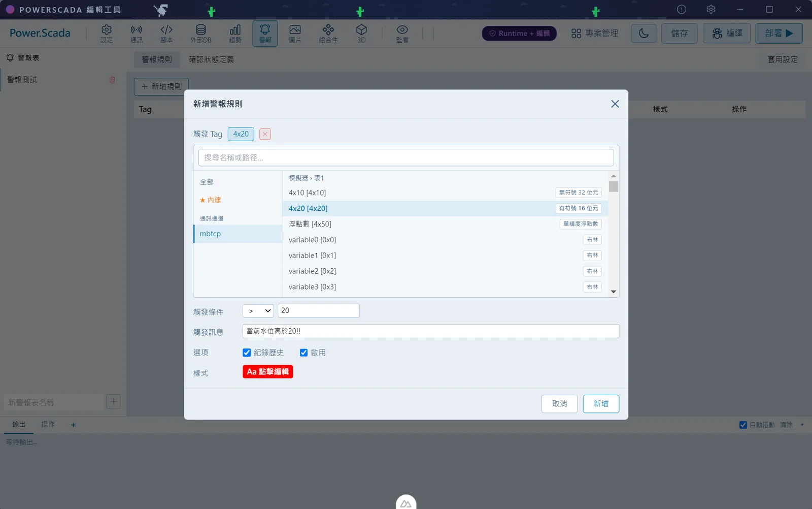Edit the red Aa 點擊編輯 style swatch
812x509 pixels.
pos(267,372)
